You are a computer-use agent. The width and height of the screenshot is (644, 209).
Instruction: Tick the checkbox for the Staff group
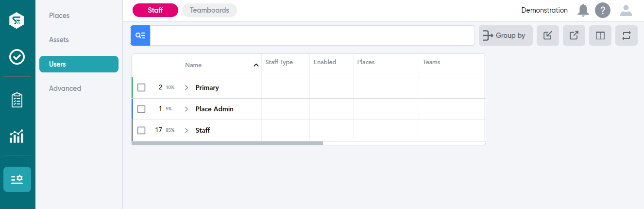[141, 130]
